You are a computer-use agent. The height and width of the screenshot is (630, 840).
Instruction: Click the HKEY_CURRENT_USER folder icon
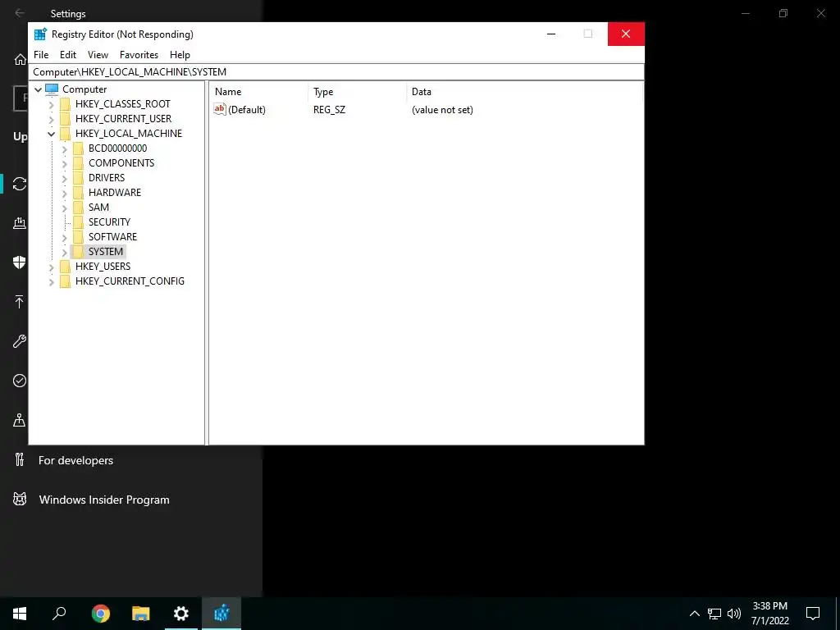(x=66, y=118)
